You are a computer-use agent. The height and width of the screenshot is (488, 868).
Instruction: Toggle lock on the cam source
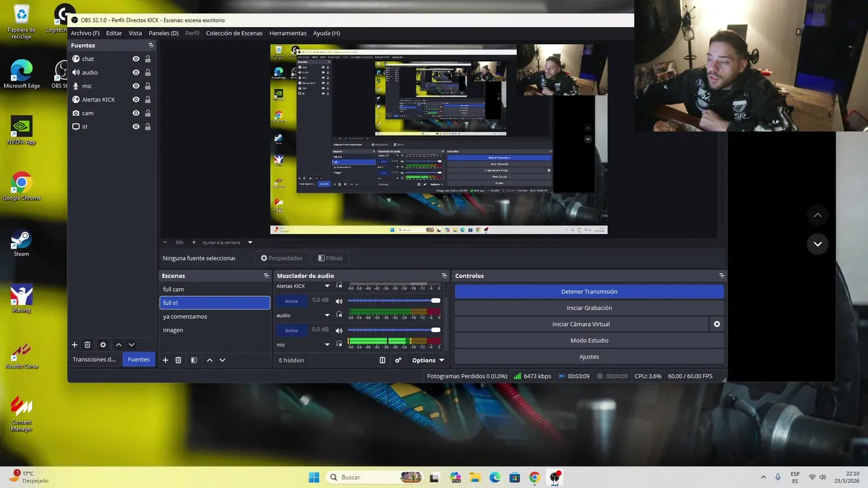coord(147,113)
